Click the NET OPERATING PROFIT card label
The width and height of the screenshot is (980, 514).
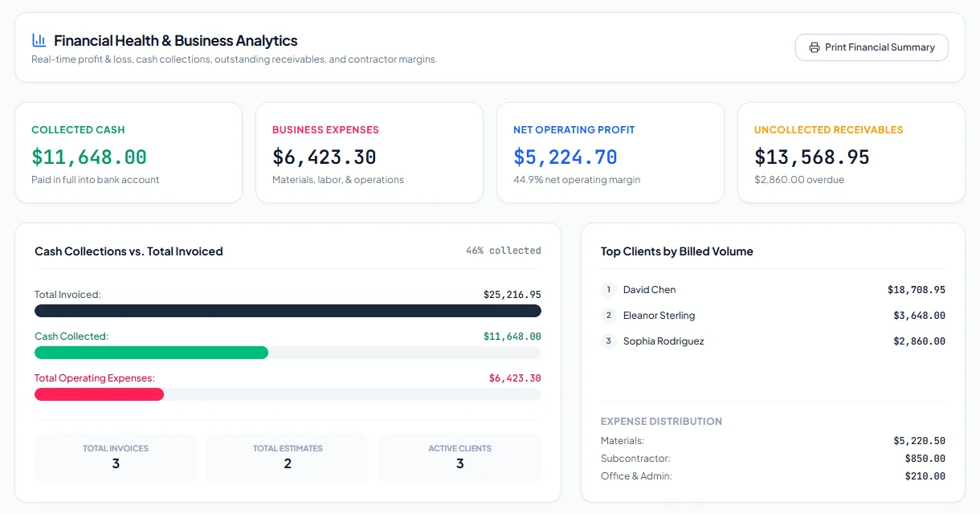574,129
